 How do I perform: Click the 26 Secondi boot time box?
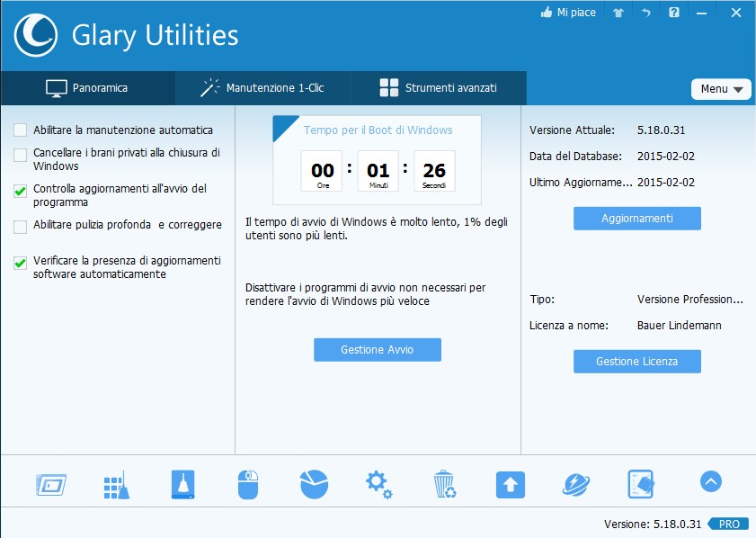coord(434,171)
